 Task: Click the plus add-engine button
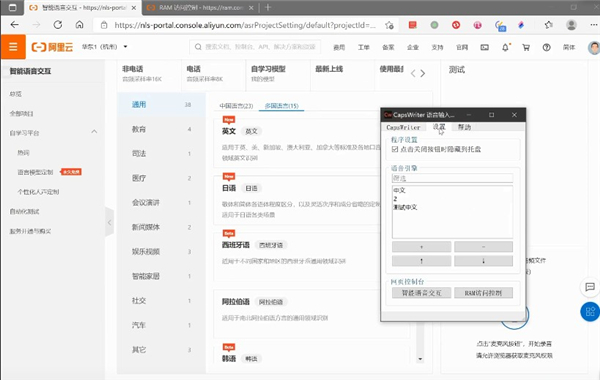421,247
